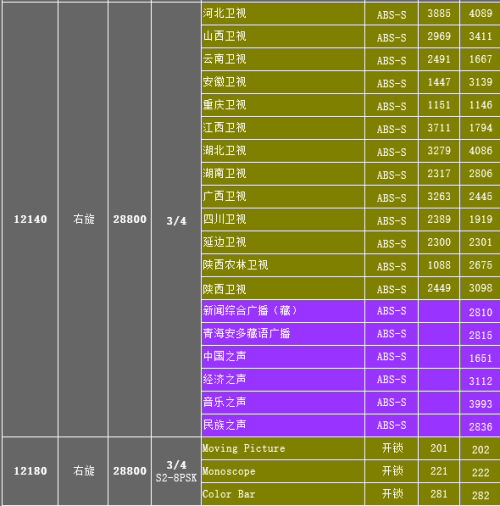Click the 2836 value for 民族之声
This screenshot has width=500, height=506.
tap(480, 427)
